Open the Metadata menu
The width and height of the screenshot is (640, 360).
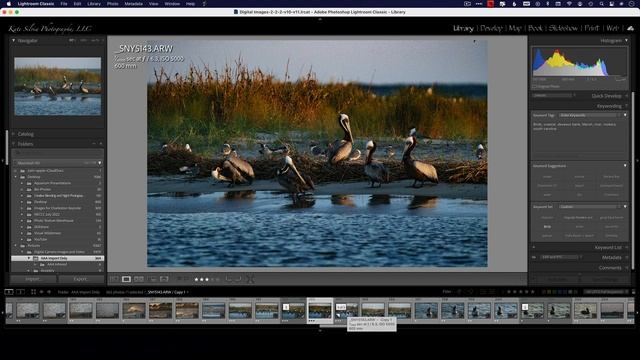[x=133, y=4]
